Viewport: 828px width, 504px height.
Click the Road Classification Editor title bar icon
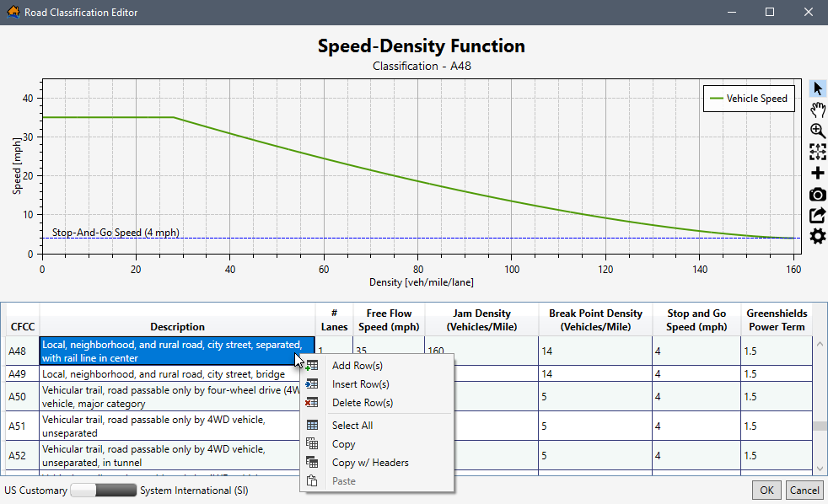tap(12, 12)
